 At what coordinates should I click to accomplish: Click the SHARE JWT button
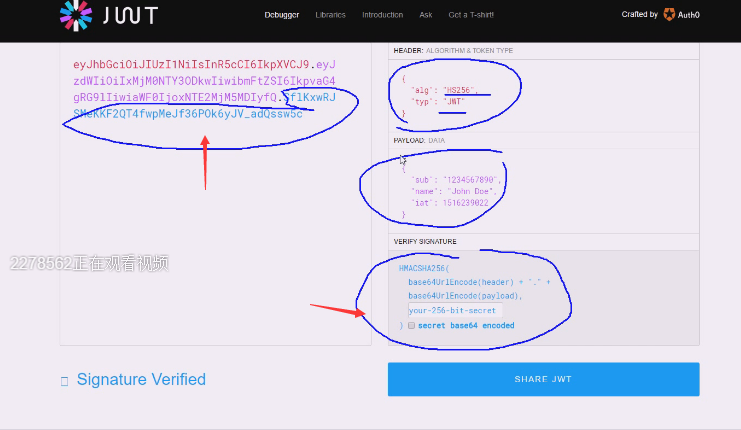[x=543, y=379]
